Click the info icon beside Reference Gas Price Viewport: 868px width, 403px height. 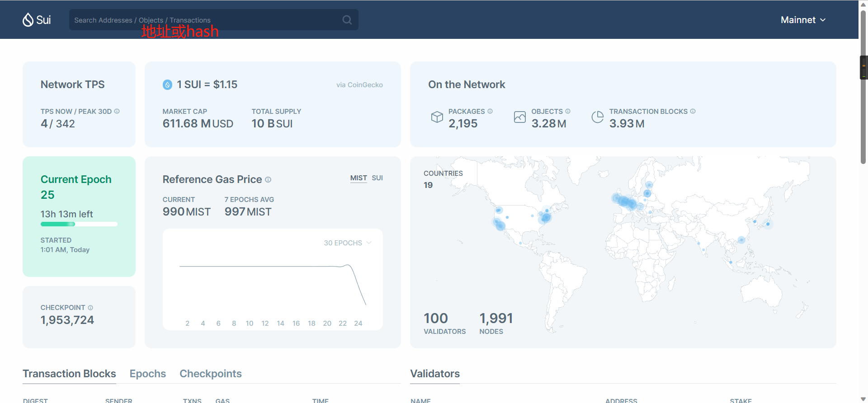[x=268, y=180]
